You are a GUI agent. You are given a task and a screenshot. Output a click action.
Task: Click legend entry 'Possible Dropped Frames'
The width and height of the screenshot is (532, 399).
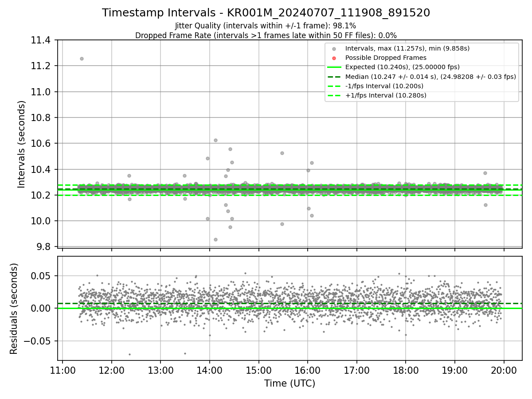coord(386,58)
